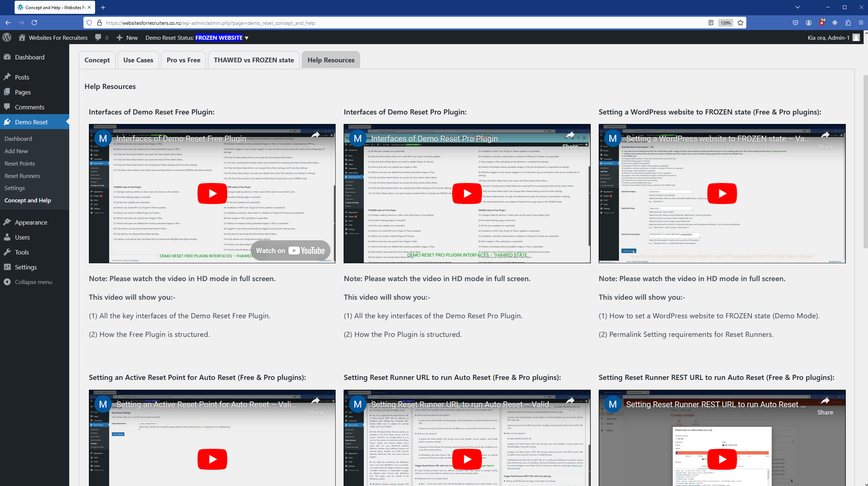Open Demo Reset submenu Dashboard link
Image resolution: width=868 pixels, height=486 pixels.
coord(18,139)
